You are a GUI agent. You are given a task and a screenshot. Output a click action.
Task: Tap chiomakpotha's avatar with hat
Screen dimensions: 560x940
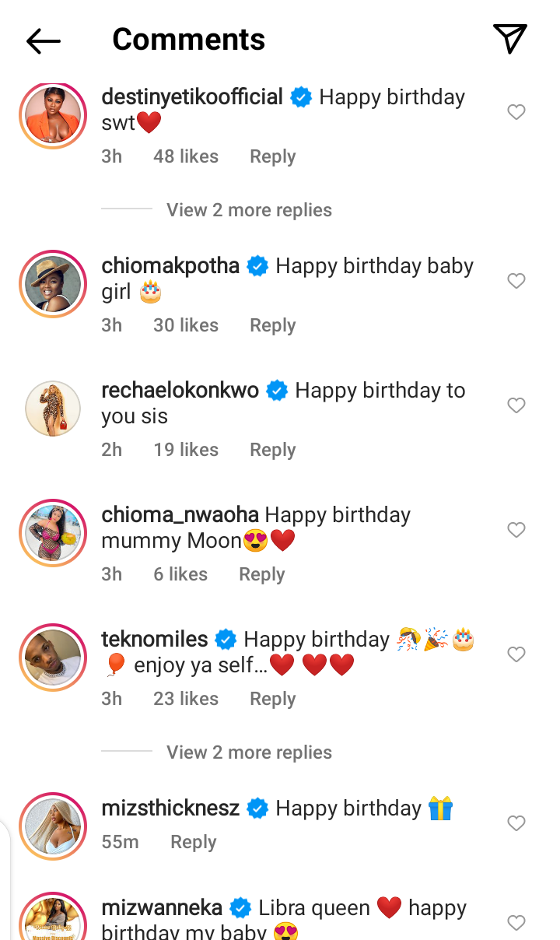click(53, 284)
